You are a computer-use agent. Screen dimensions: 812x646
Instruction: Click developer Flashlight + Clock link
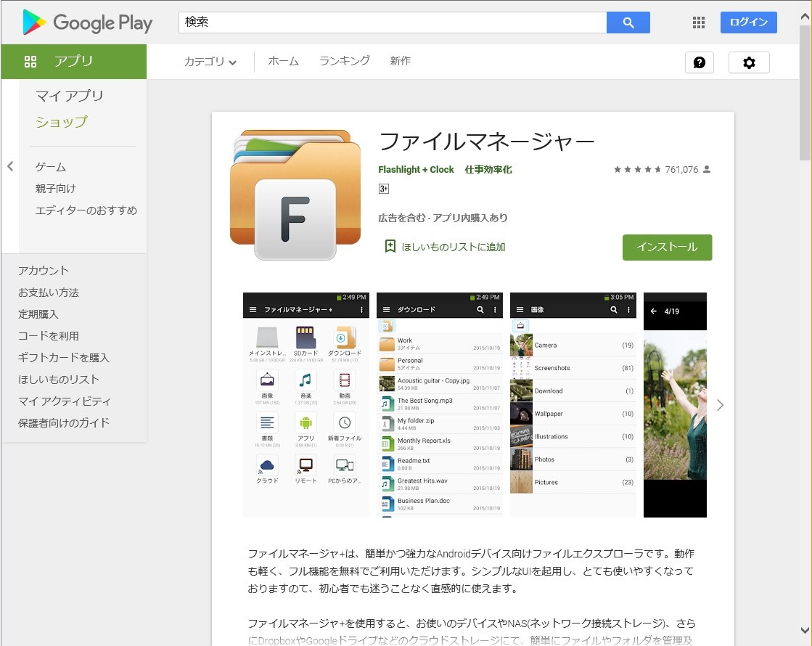click(416, 169)
